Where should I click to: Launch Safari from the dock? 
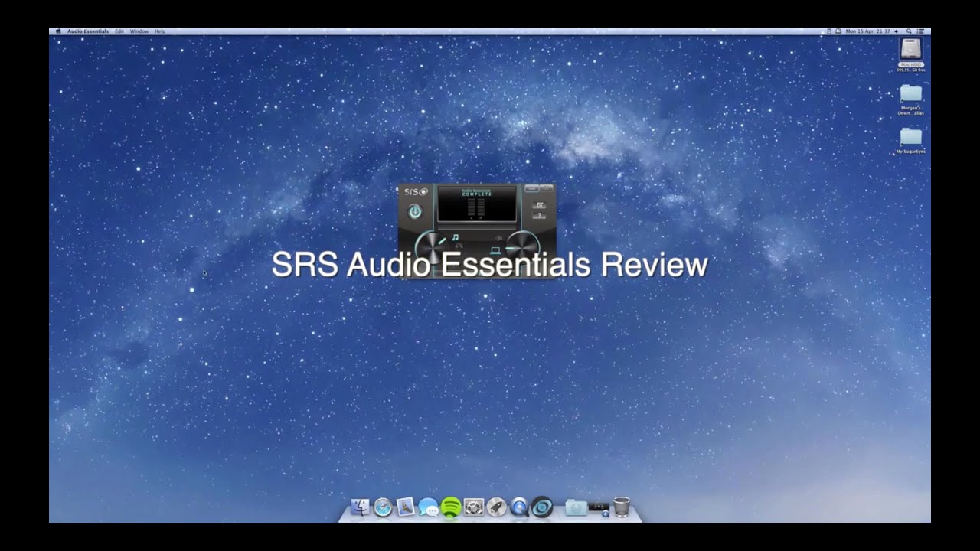(383, 507)
